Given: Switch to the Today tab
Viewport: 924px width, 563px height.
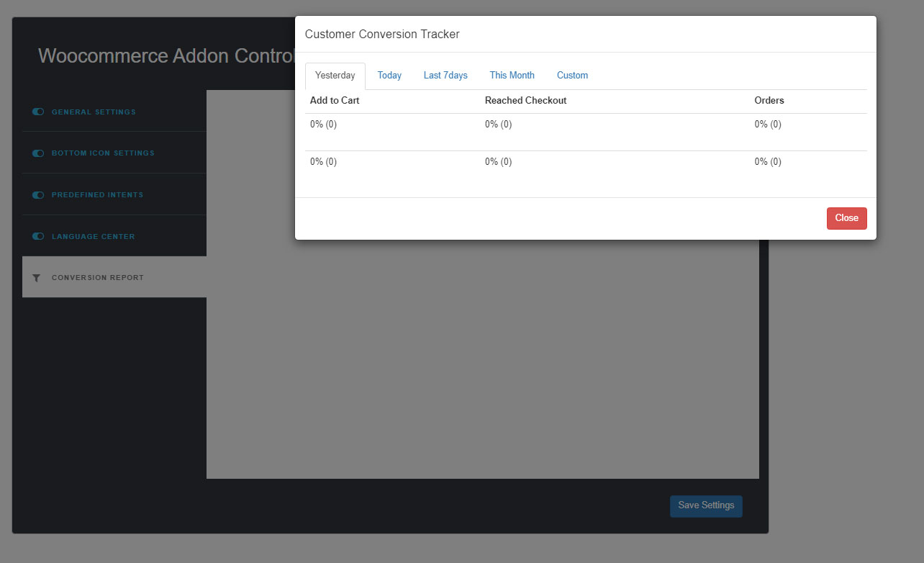Looking at the screenshot, I should [389, 76].
